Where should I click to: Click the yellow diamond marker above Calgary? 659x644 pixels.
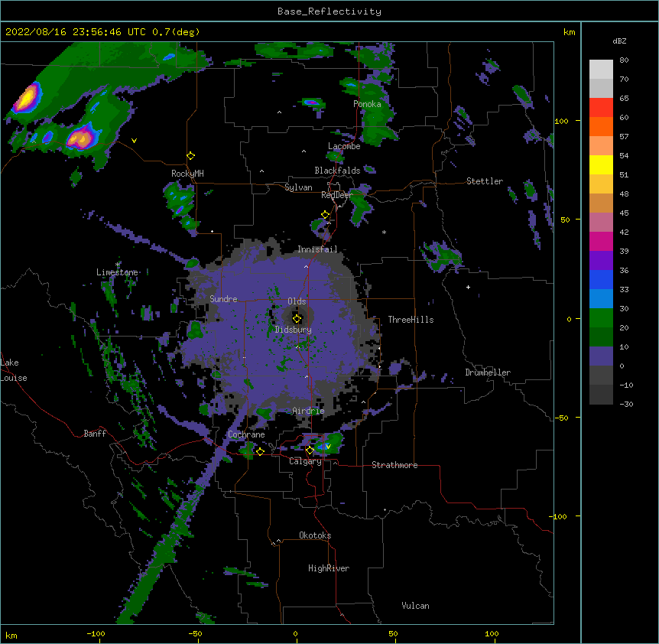tap(310, 450)
